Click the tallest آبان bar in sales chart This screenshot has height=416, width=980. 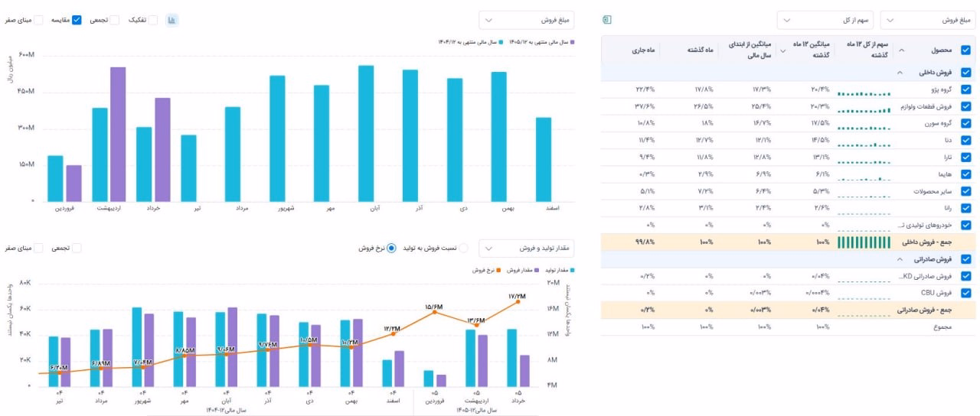coord(366,133)
